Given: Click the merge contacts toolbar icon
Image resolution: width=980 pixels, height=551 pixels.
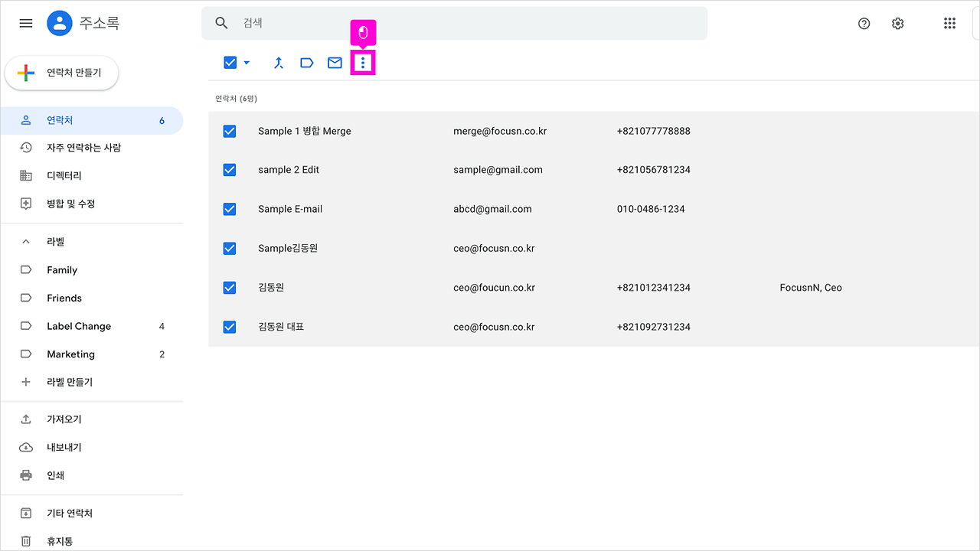Looking at the screenshot, I should (279, 63).
